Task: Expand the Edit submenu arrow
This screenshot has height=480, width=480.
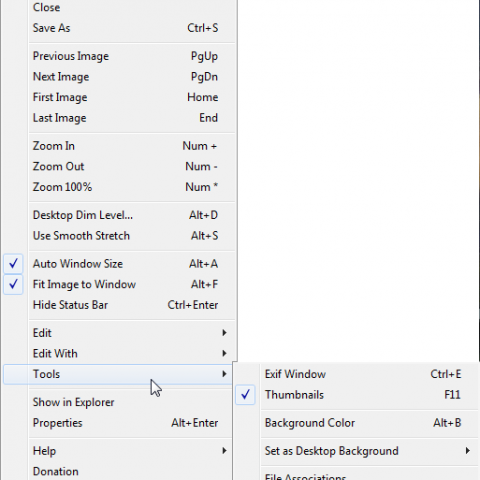Action: 224,333
